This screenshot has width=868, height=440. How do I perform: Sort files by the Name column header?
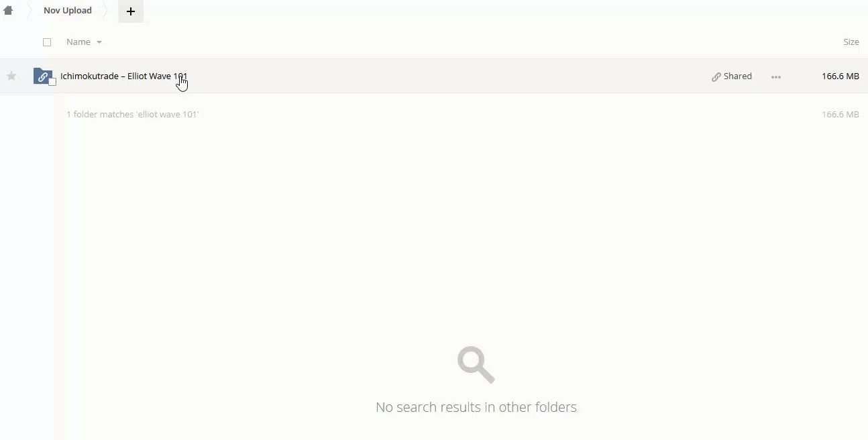[x=78, y=42]
